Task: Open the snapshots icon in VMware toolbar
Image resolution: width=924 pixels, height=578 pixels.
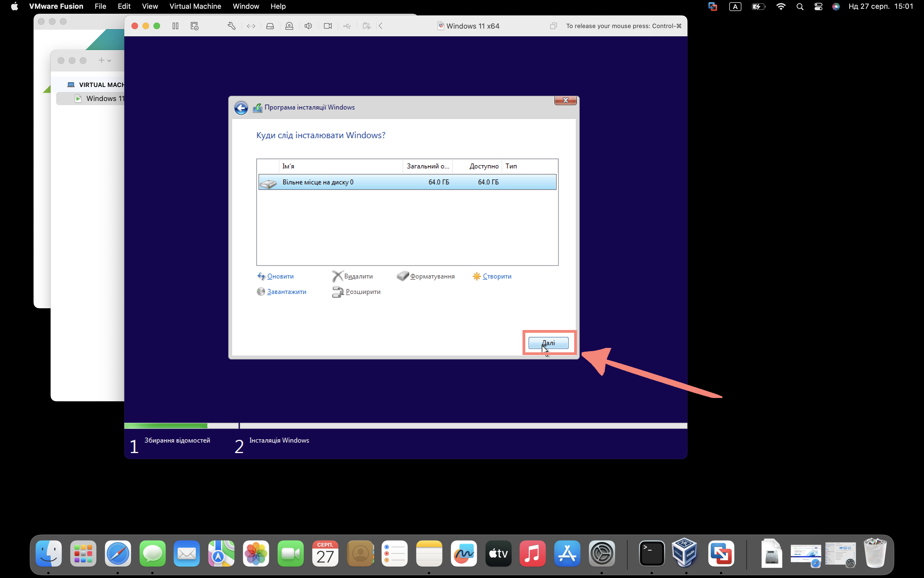Action: click(x=194, y=26)
